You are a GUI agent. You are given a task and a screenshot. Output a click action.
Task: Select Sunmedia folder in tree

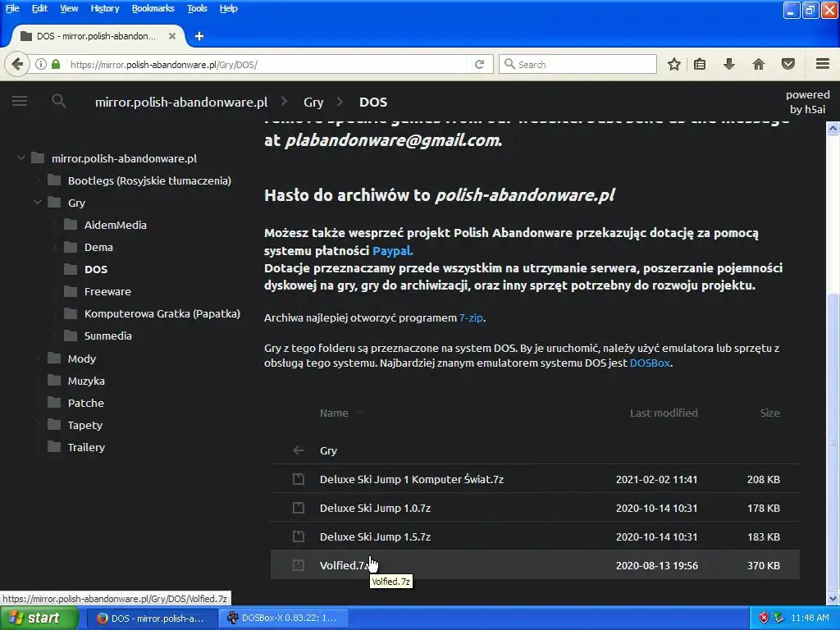click(107, 336)
